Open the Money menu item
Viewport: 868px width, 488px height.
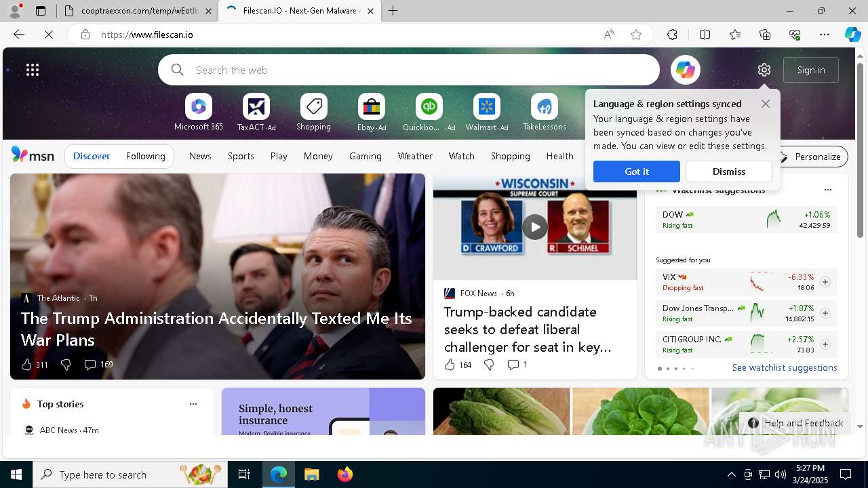[318, 156]
